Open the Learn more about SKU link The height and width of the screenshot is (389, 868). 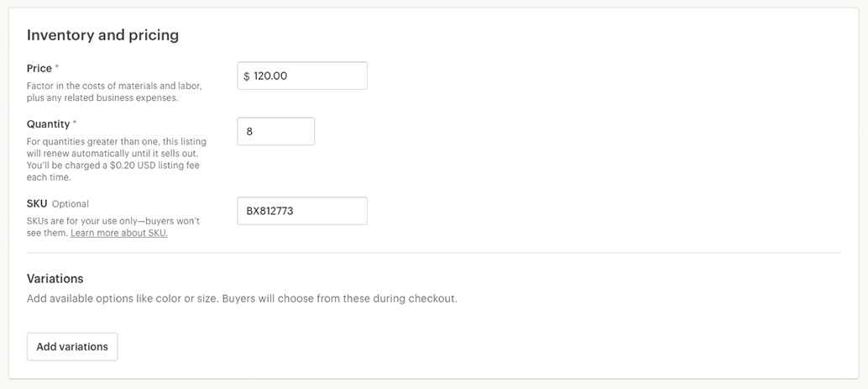tap(119, 233)
